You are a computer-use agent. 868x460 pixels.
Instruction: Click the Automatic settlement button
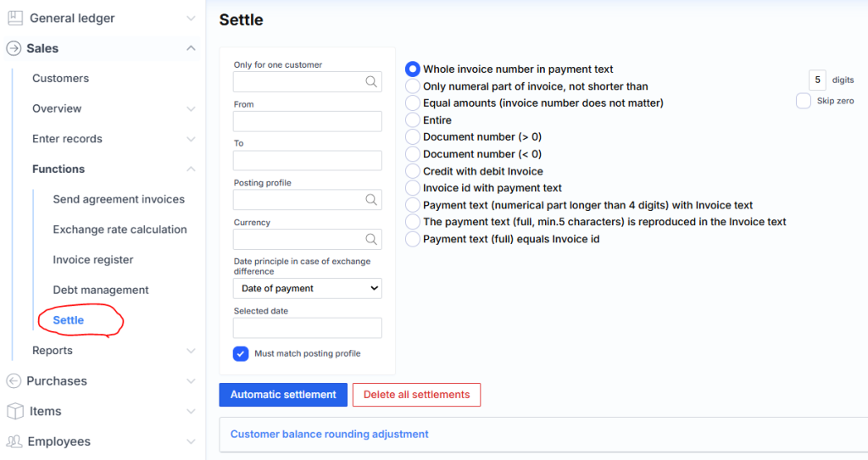click(283, 395)
